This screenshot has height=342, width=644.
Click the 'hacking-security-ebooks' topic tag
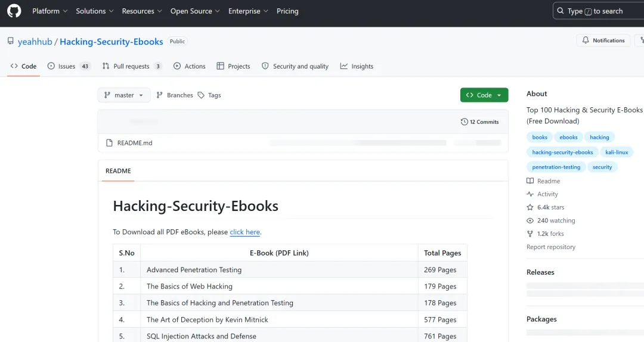562,153
